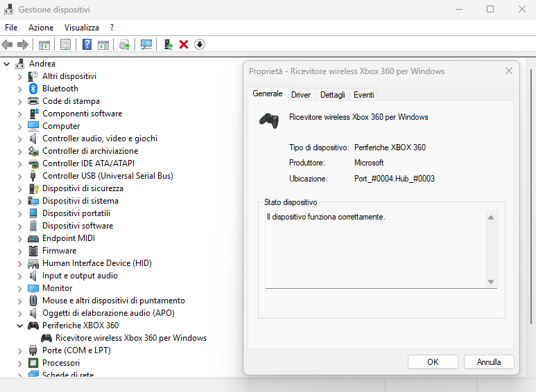Click the Controller USB plug icon

(33, 176)
